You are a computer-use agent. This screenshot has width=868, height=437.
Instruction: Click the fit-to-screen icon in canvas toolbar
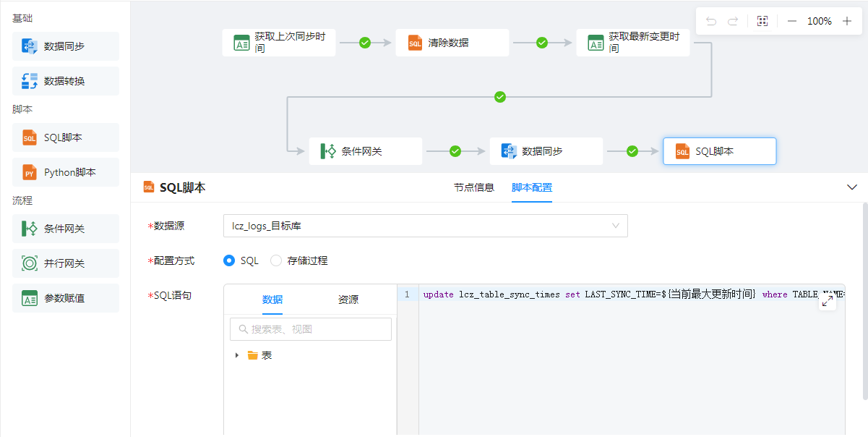(x=762, y=21)
